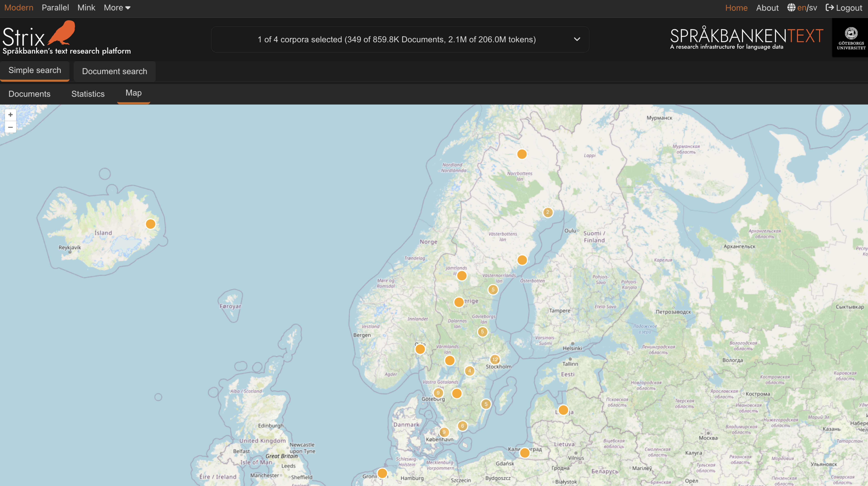
Task: Click cluster 9 above København
Action: click(x=444, y=432)
